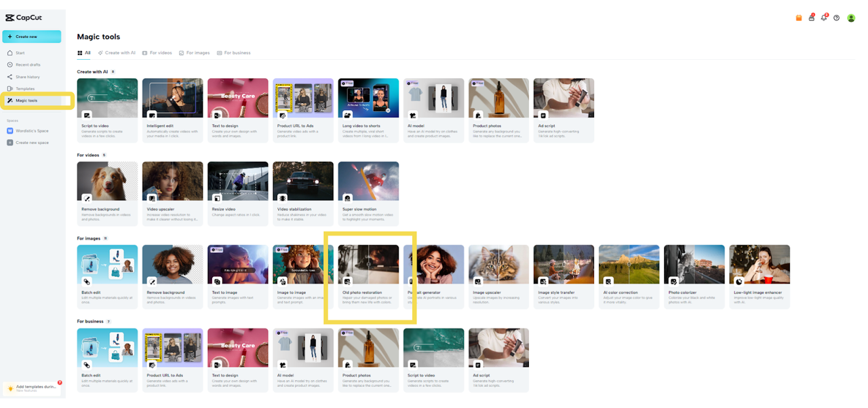Open the notifications bell
The image size is (868, 408).
[x=824, y=18]
